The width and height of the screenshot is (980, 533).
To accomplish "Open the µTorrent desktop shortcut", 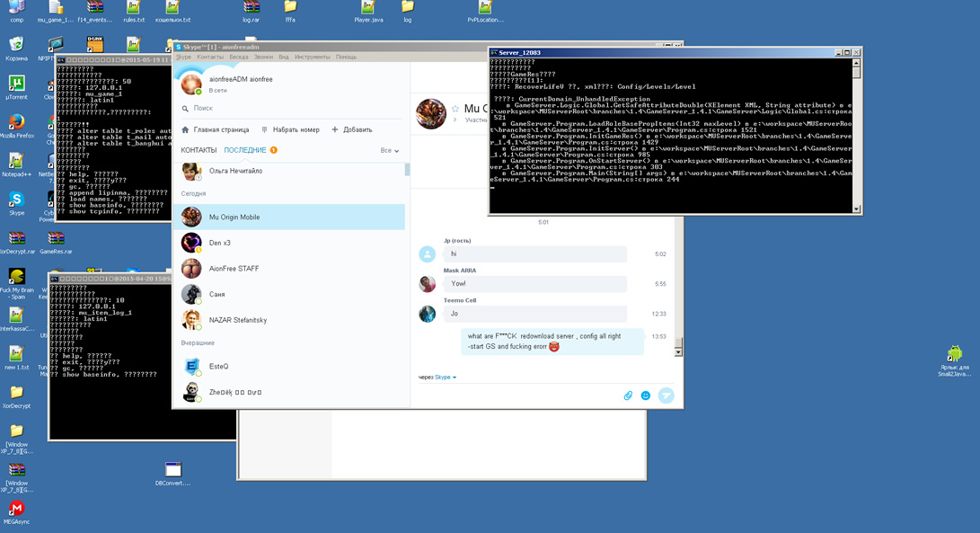I will point(16,84).
